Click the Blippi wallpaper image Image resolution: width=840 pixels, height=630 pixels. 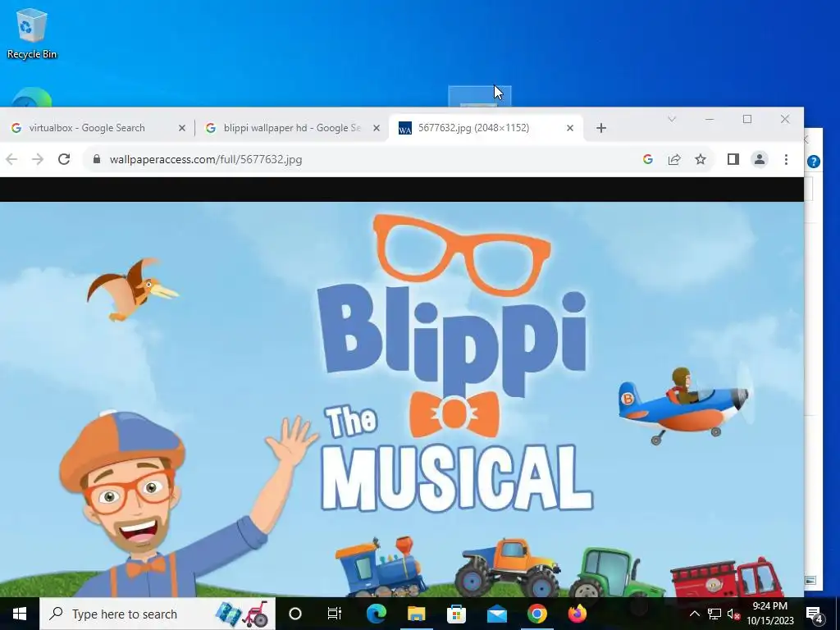[402, 399]
